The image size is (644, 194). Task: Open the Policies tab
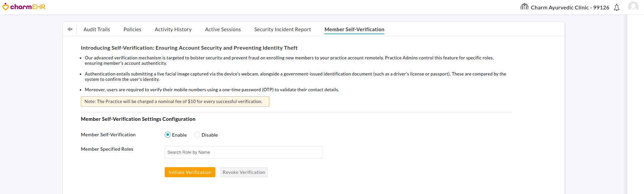[x=132, y=29]
